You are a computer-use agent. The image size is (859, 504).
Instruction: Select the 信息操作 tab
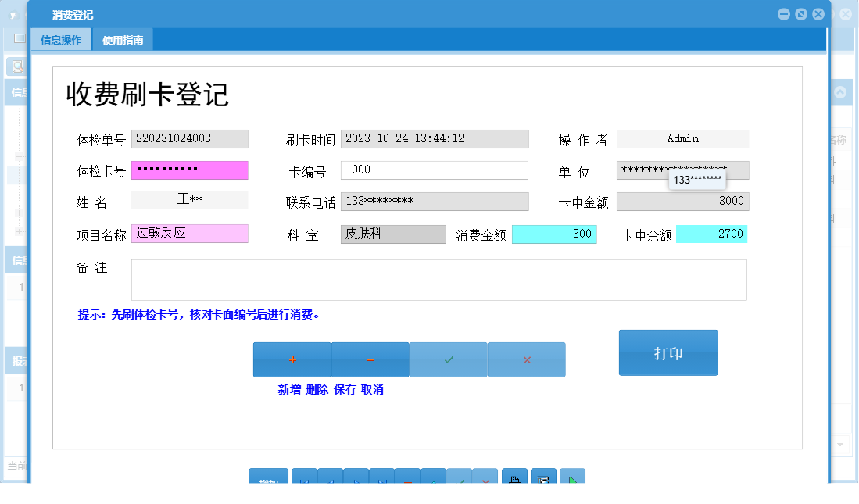pyautogui.click(x=62, y=39)
